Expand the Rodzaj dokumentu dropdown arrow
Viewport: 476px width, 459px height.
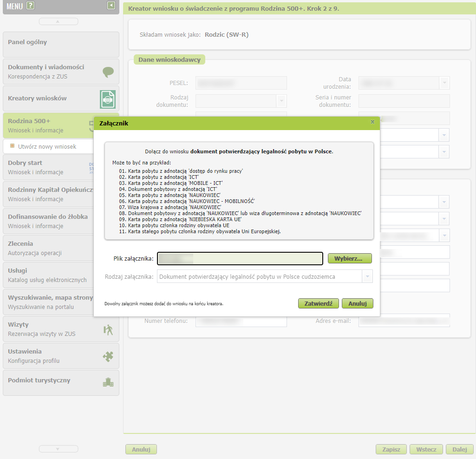pyautogui.click(x=281, y=101)
